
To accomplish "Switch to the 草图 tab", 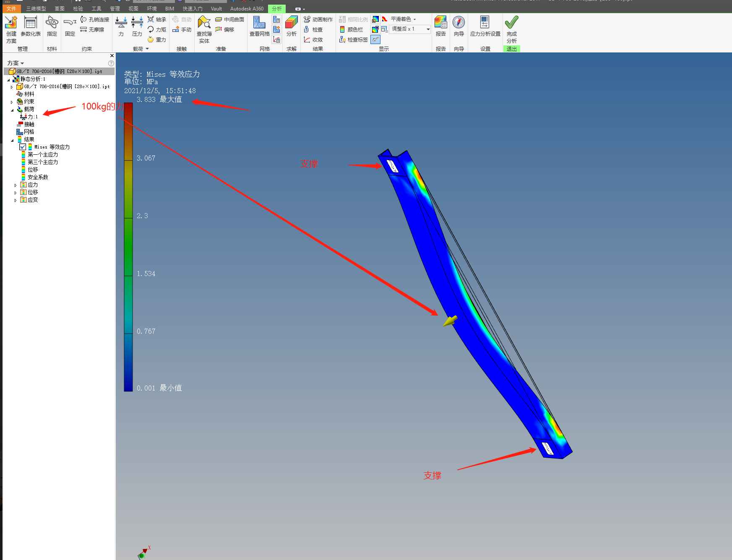I will (60, 8).
